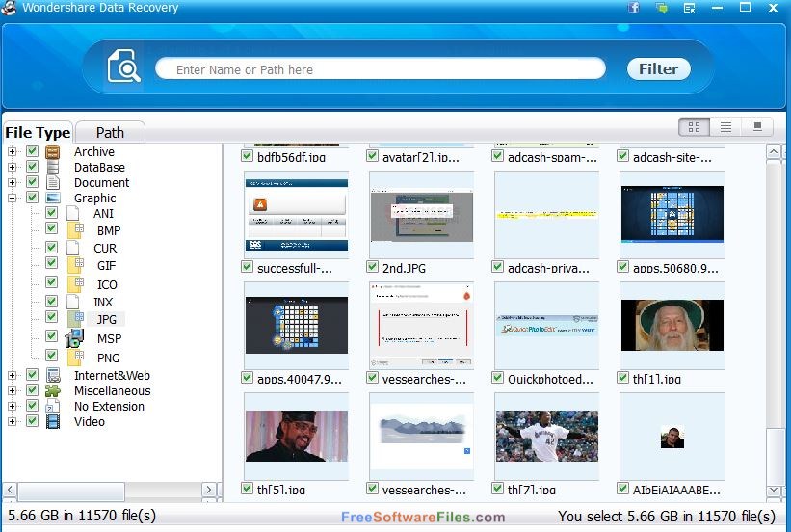The height and width of the screenshot is (532, 791).
Task: Expand the Internet&Web tree node
Action: 13,375
